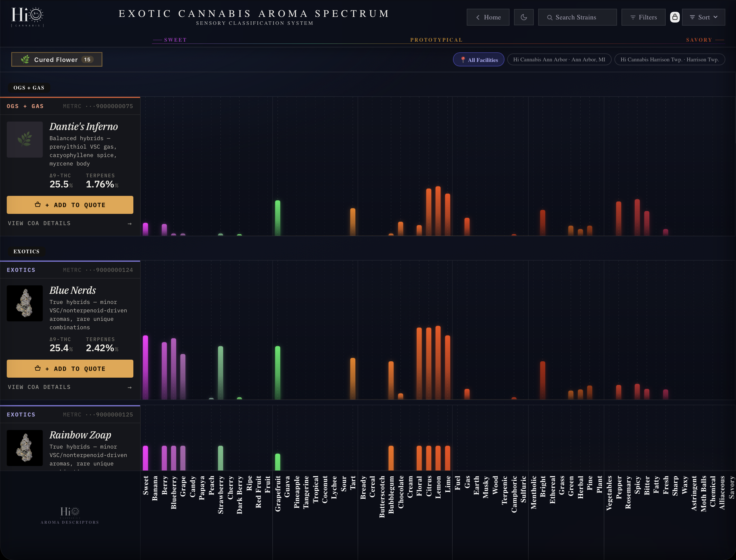The width and height of the screenshot is (736, 560).
Task: Click the Menthol aroma descriptor label
Action: [533, 492]
